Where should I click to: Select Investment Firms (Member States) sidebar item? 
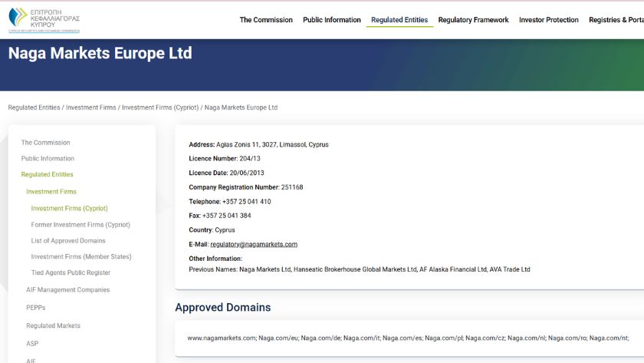click(81, 257)
